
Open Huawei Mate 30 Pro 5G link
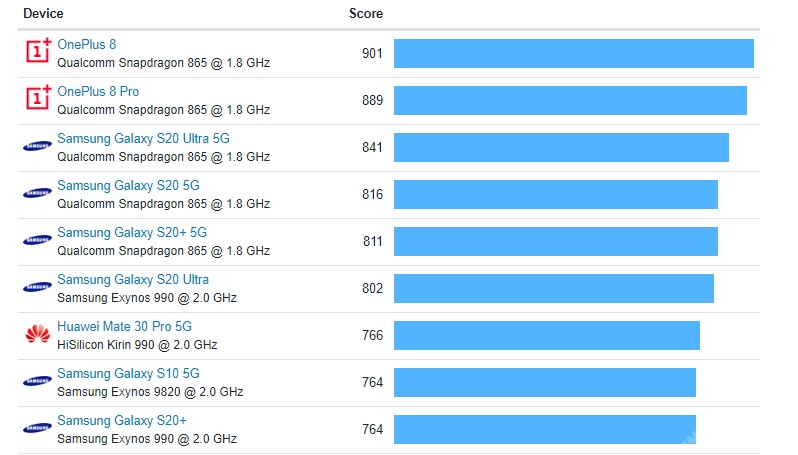tap(124, 326)
